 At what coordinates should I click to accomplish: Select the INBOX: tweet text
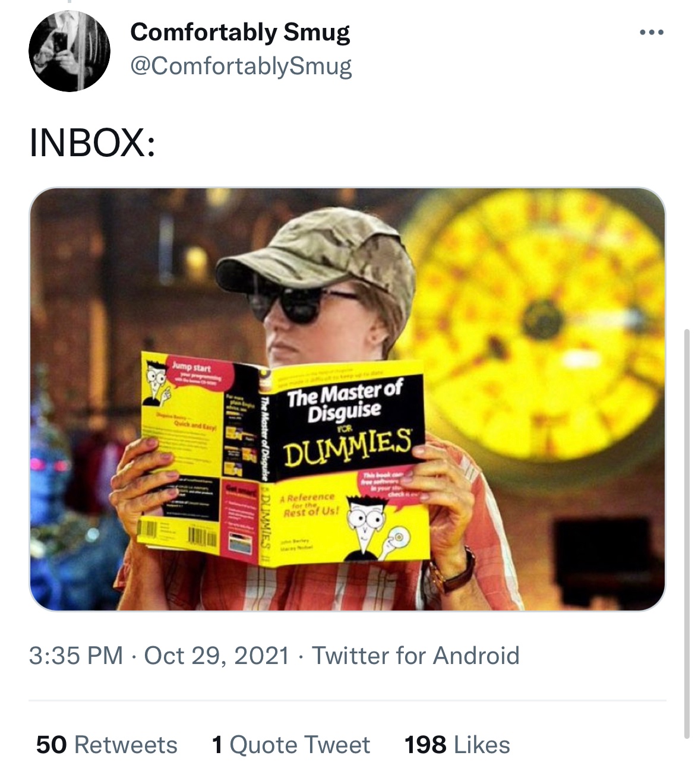tap(93, 144)
